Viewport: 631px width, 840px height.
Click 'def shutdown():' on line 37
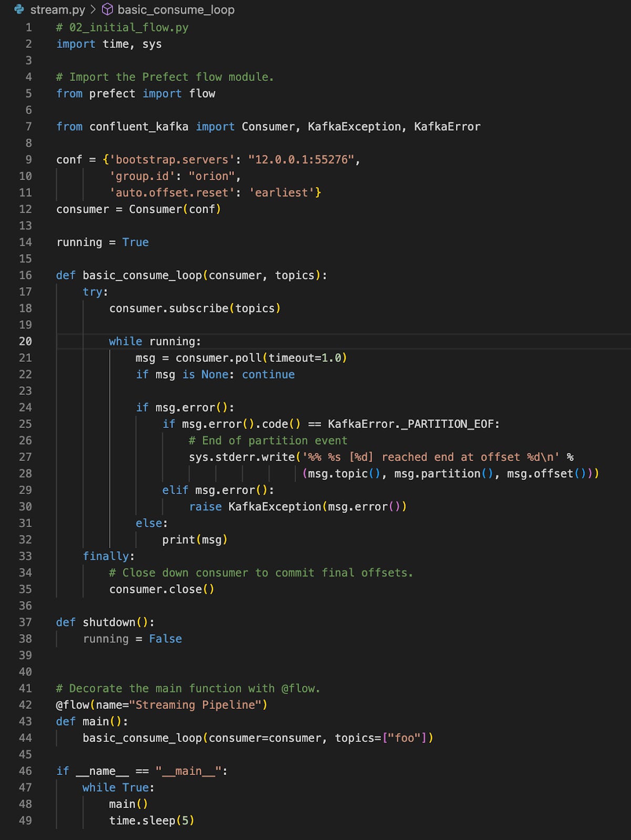(106, 622)
